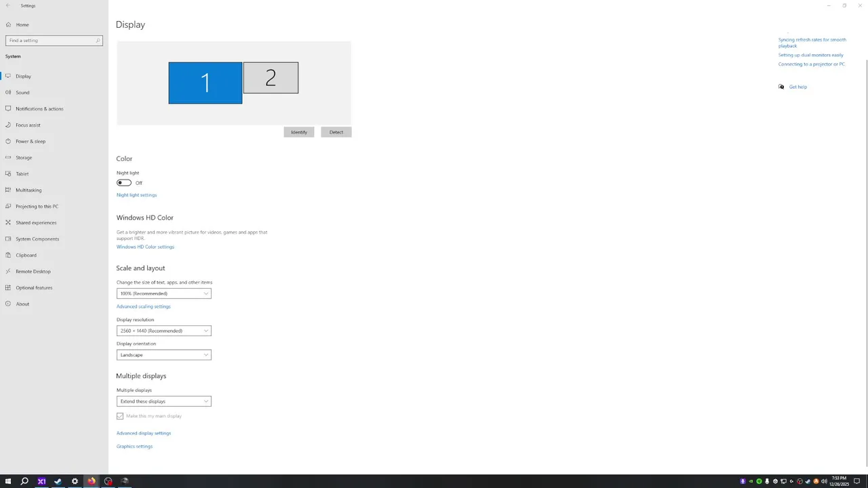Open 'Setting up dual monitors easily' link
Screen dimensions: 868x488
click(811, 55)
